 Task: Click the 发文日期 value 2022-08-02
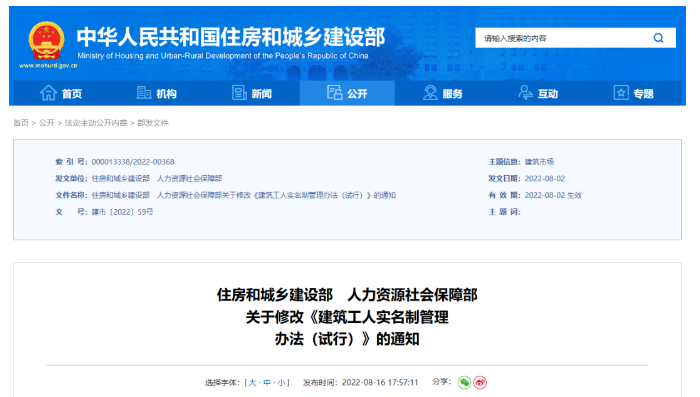(545, 178)
